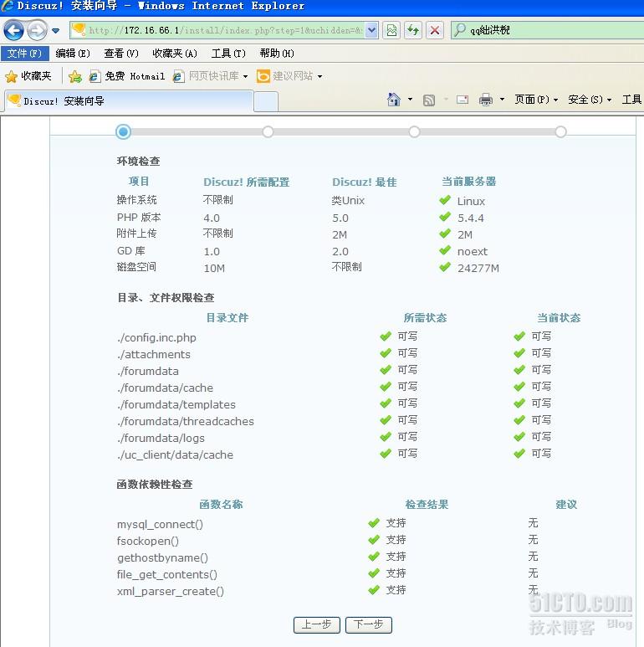Viewport: 644px width, 647px height.
Task: Click the Print icon
Action: point(486,100)
